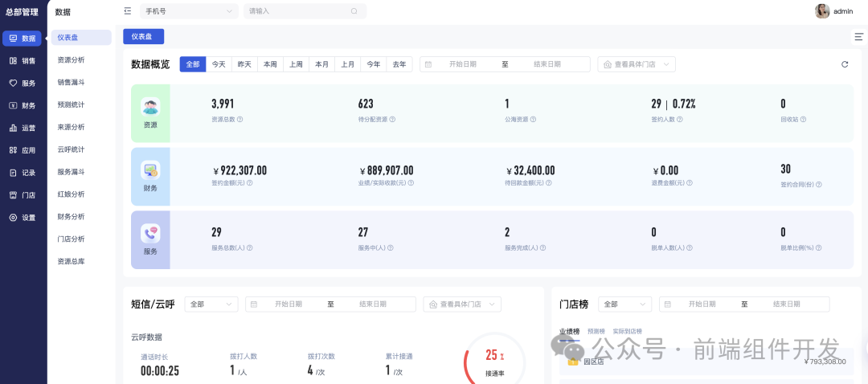Click the 财务 monitor icon card
868x384 pixels.
point(150,170)
